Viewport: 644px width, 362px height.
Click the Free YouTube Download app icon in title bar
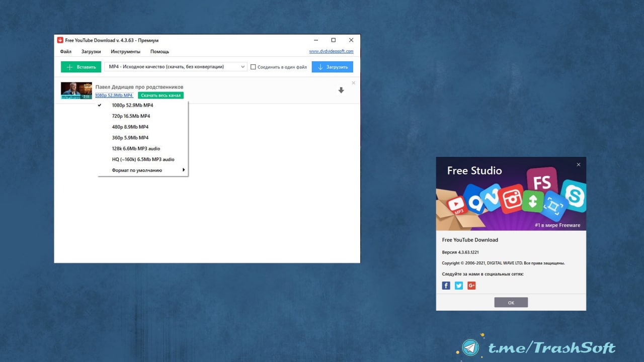(60, 40)
